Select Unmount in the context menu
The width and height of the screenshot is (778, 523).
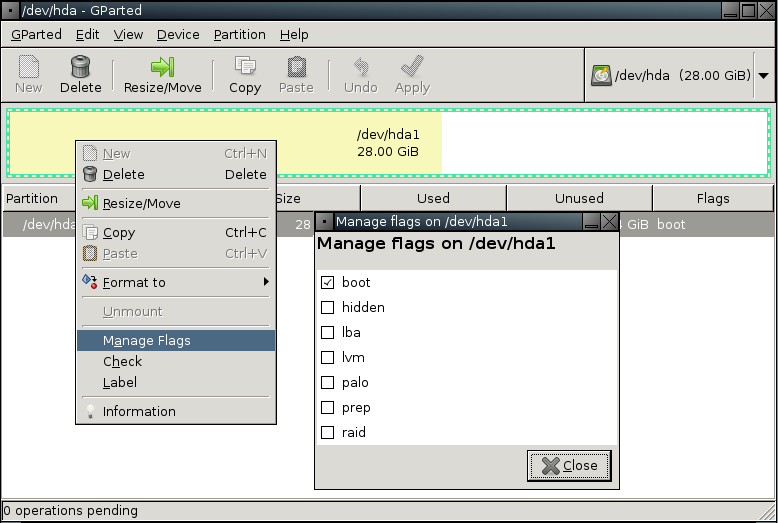coord(176,312)
